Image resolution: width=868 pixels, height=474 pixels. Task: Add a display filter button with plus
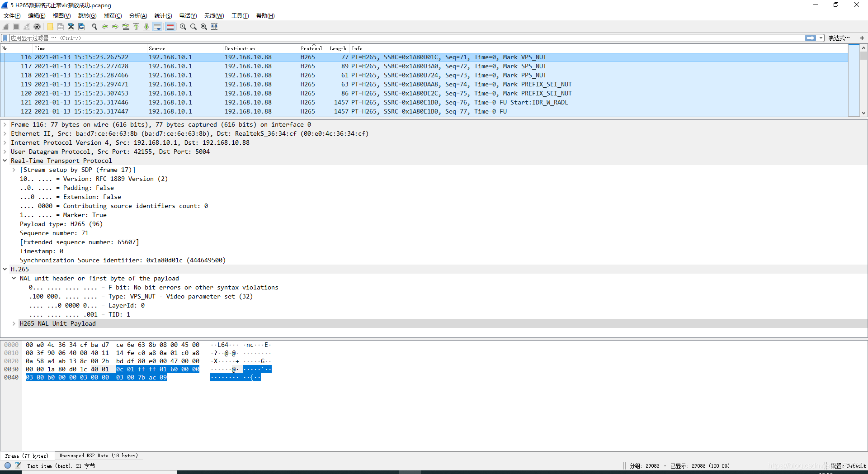[x=862, y=38]
